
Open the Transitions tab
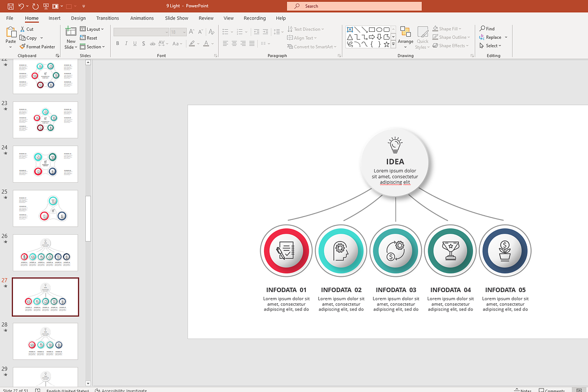coord(107,18)
